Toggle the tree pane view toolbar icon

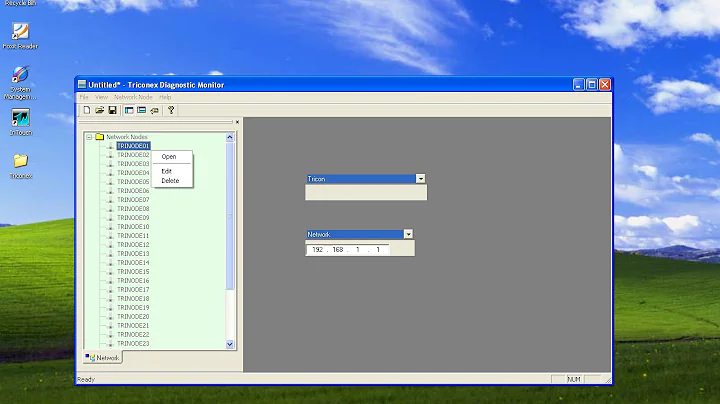tap(129, 110)
